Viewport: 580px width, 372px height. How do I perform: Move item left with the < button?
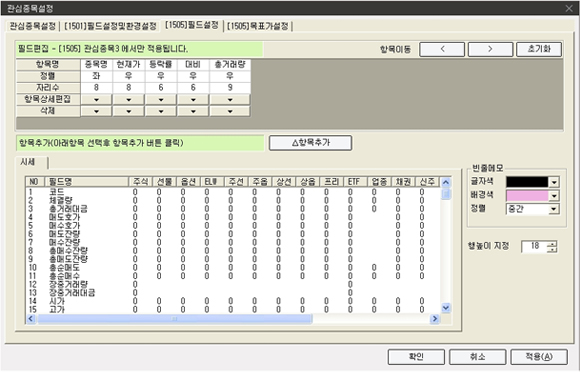tap(442, 49)
